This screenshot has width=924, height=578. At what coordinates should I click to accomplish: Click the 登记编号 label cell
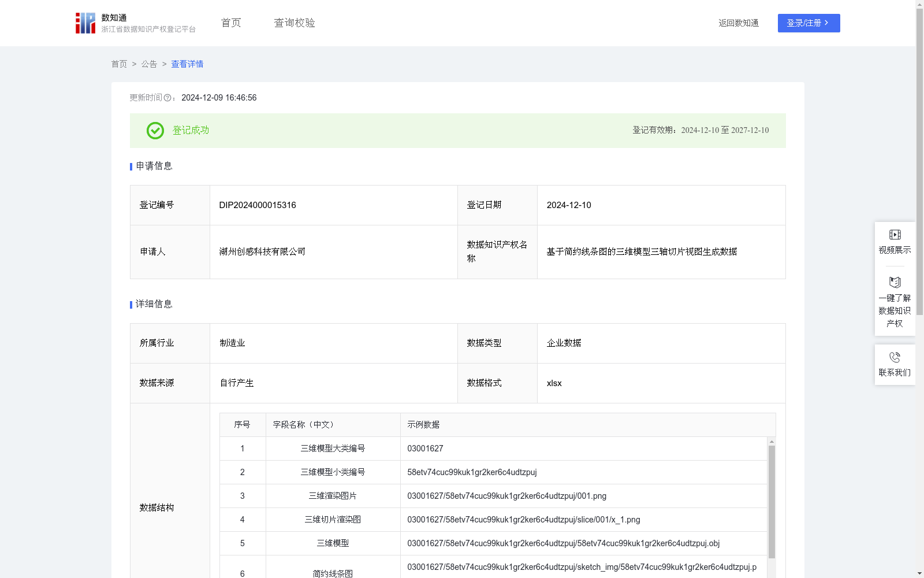pos(170,205)
